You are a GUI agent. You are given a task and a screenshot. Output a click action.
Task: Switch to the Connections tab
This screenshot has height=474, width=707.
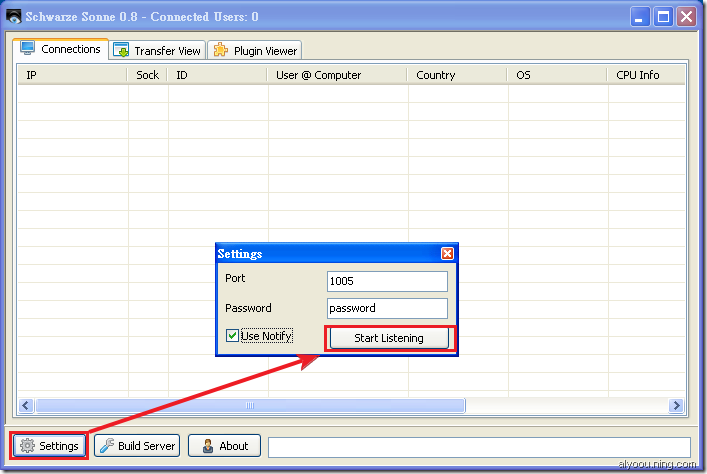60,49
